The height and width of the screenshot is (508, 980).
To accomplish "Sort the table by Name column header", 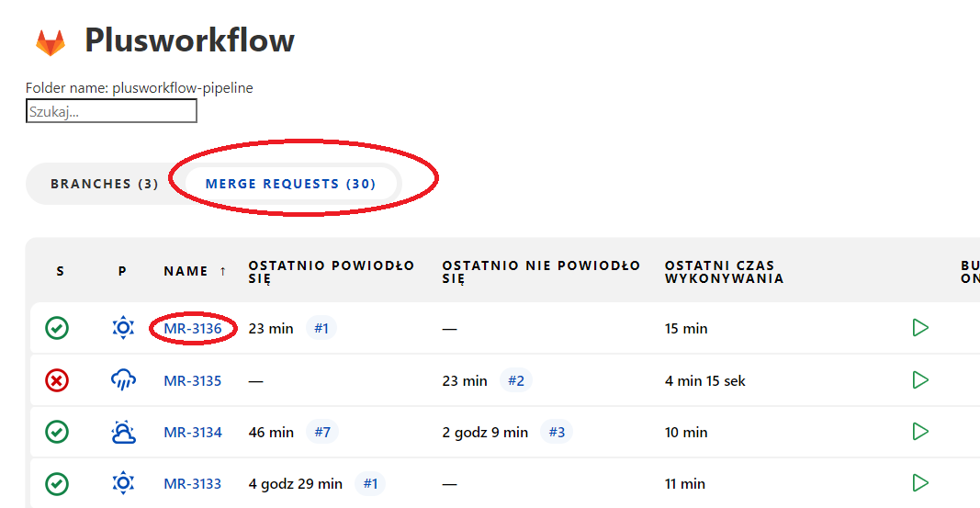I will pos(186,271).
